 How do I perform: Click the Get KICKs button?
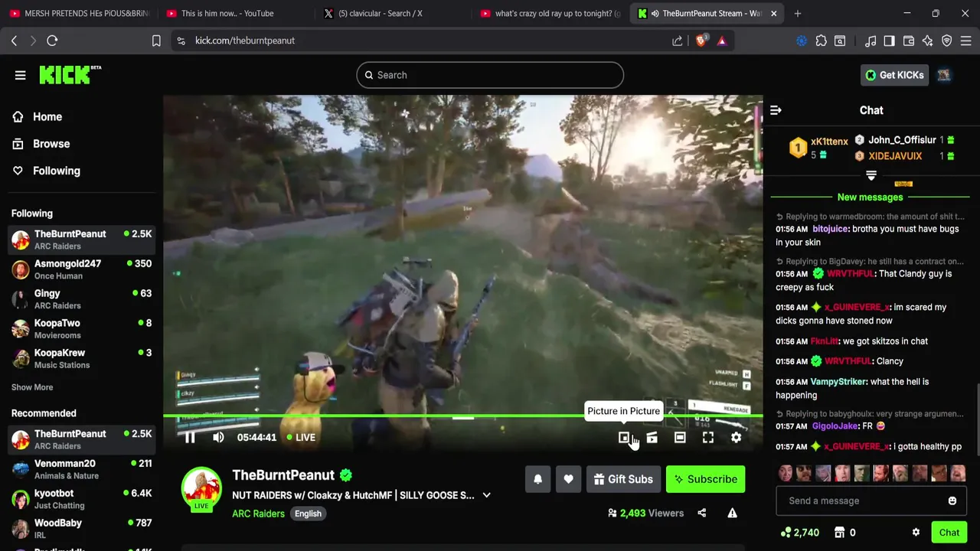(894, 75)
